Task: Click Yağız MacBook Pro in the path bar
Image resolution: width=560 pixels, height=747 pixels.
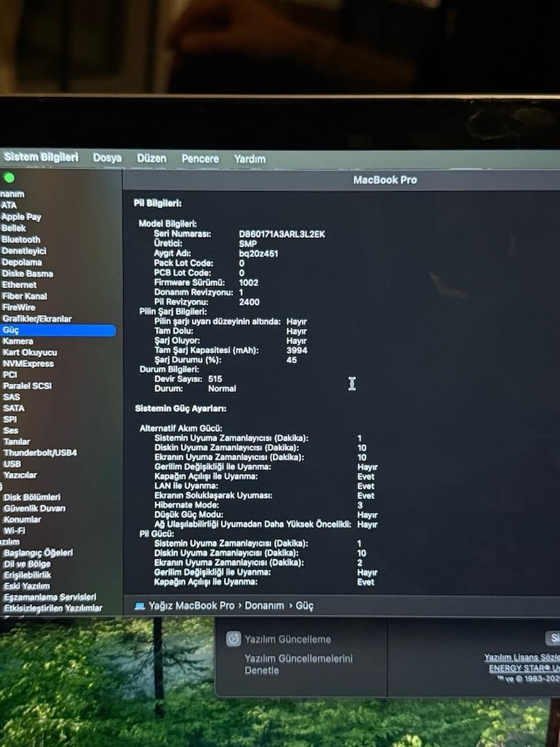Action: point(192,605)
